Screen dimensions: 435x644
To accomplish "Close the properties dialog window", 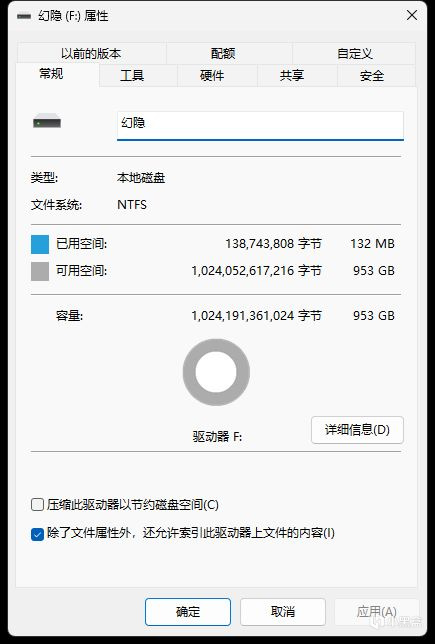I will [x=412, y=16].
